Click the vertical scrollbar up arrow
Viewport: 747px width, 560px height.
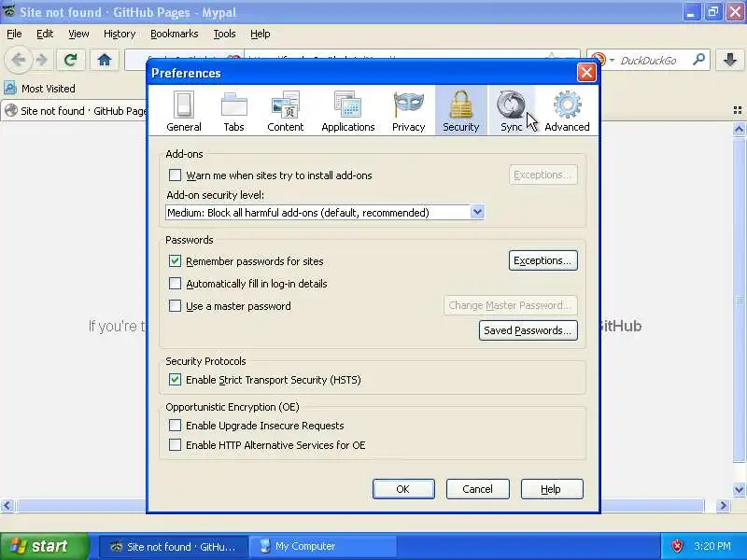pyautogui.click(x=739, y=129)
